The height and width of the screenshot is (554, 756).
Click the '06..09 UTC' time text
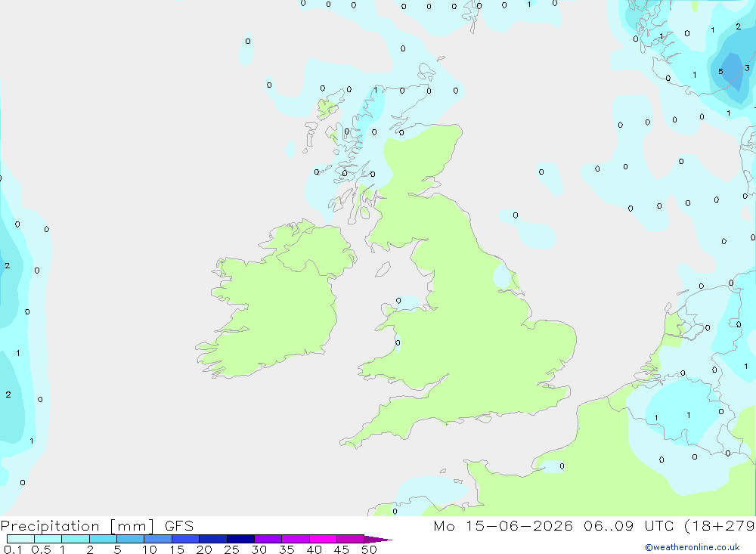pos(628,525)
